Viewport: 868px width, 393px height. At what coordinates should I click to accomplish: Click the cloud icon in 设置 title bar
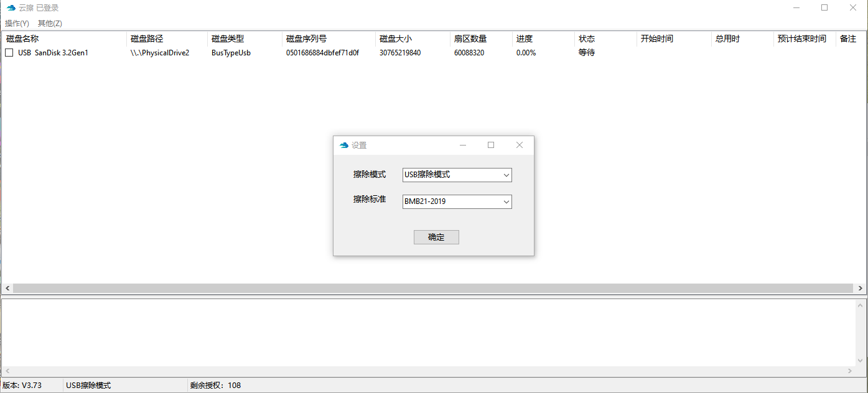pyautogui.click(x=343, y=145)
